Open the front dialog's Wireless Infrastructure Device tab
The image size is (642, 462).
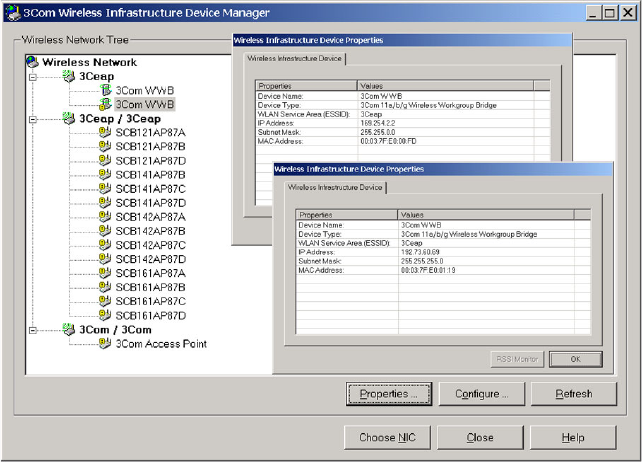(x=335, y=187)
